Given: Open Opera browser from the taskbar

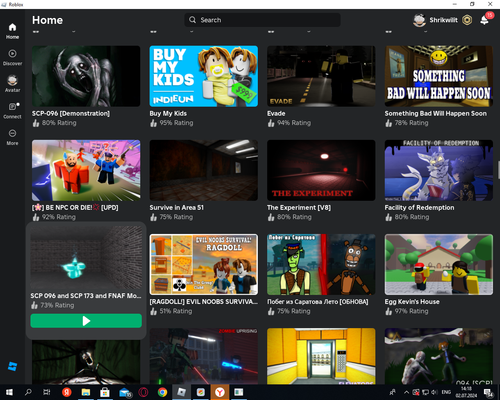Looking at the screenshot, I should (x=143, y=392).
